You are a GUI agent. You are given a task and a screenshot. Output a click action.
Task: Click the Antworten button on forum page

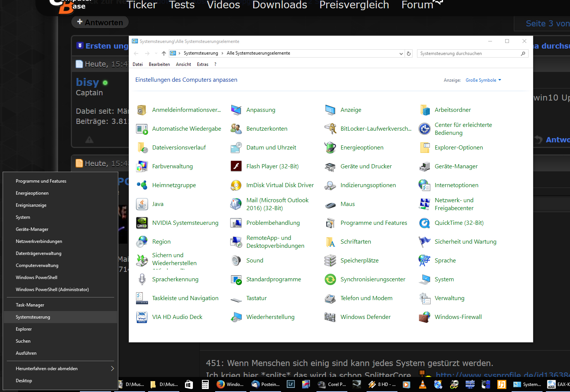[x=100, y=22]
